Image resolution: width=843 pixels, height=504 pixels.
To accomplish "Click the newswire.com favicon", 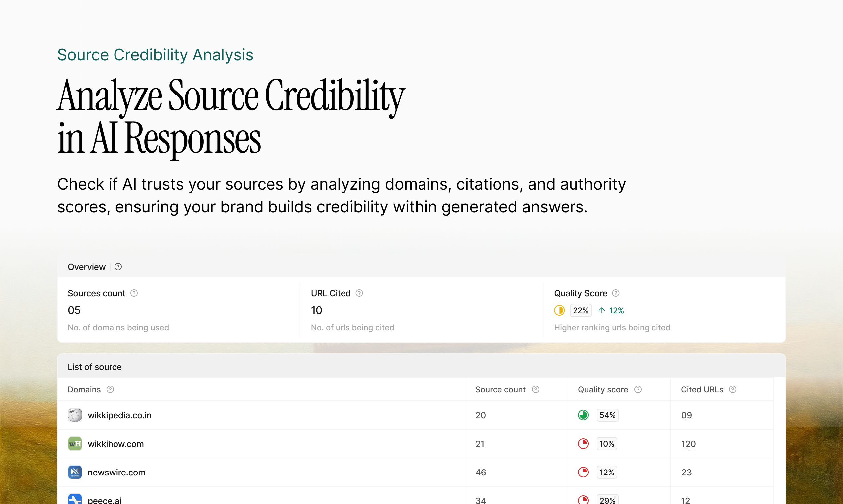I will pos(75,472).
